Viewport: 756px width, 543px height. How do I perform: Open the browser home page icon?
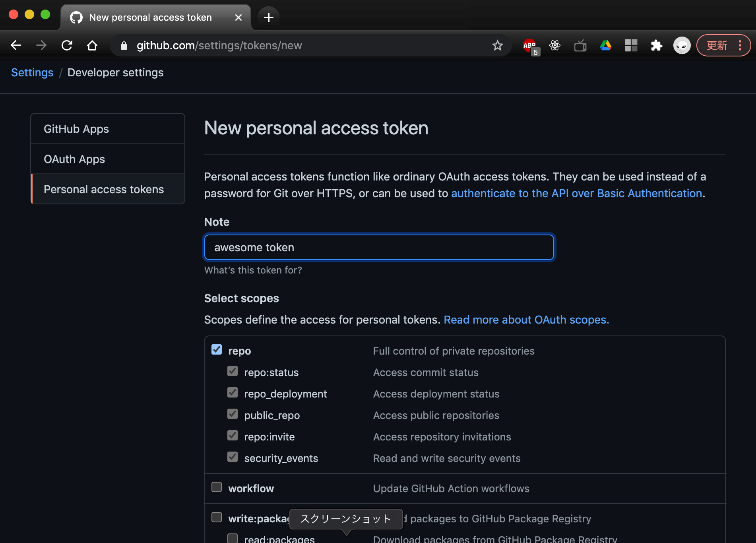click(x=92, y=45)
